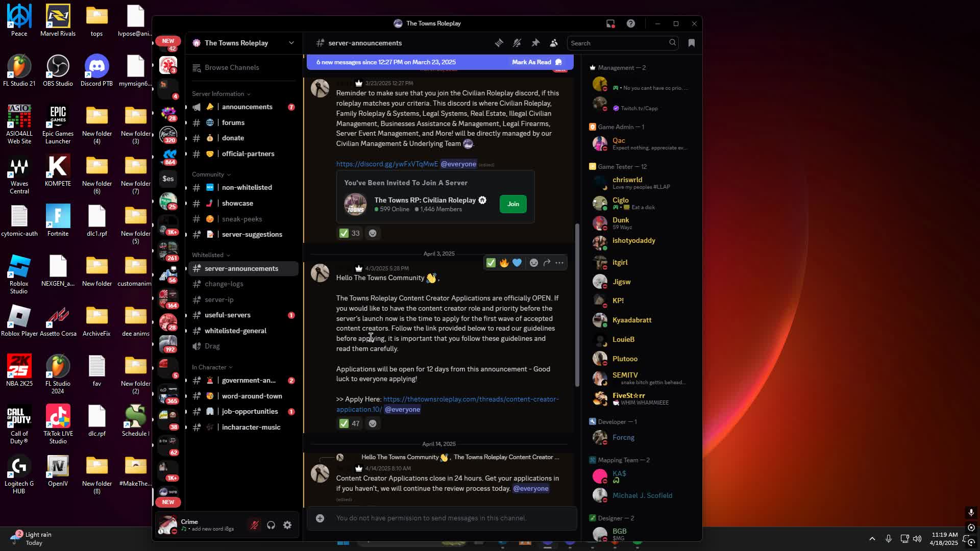Open the official-partners channel
This screenshot has width=980, height=551.
point(243,154)
